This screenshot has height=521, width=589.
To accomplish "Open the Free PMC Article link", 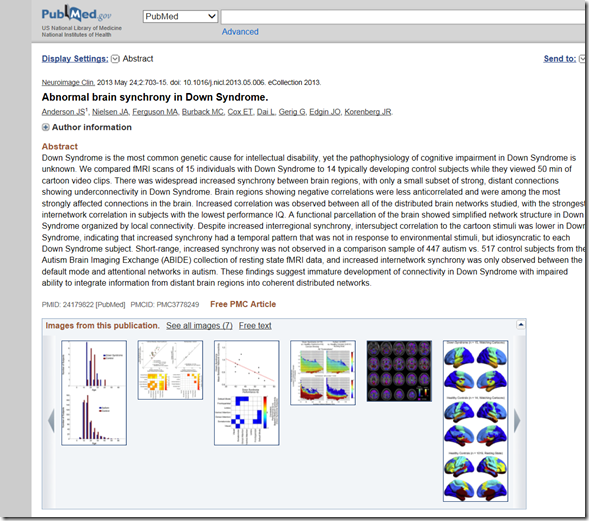I will pyautogui.click(x=243, y=304).
